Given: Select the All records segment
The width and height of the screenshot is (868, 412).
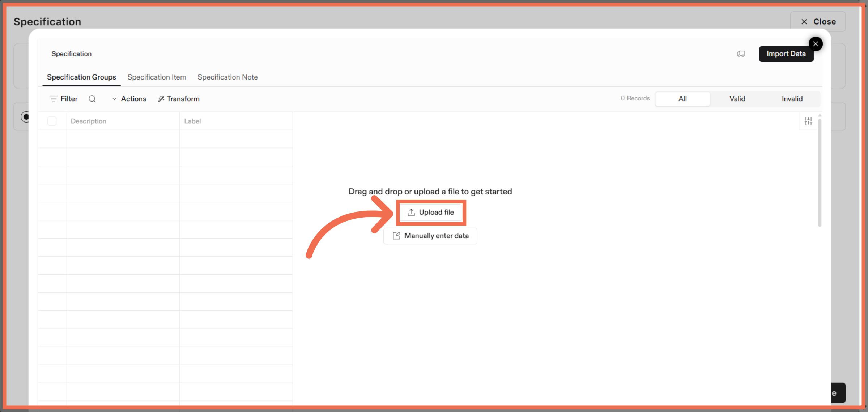Looking at the screenshot, I should click(x=682, y=99).
